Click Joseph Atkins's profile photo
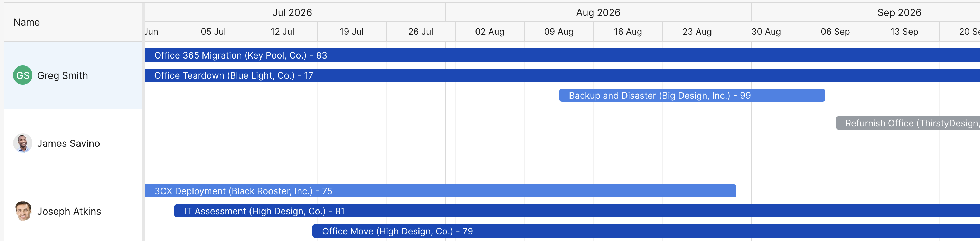 (x=23, y=211)
